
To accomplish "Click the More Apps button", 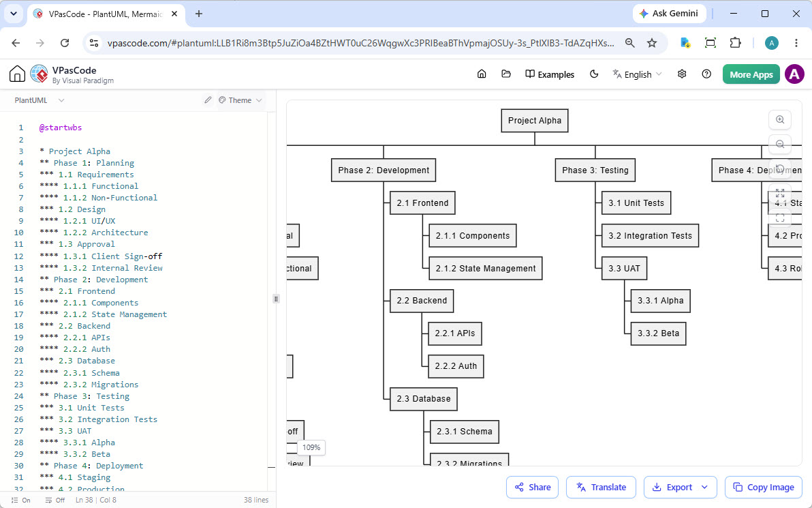I will pyautogui.click(x=751, y=74).
